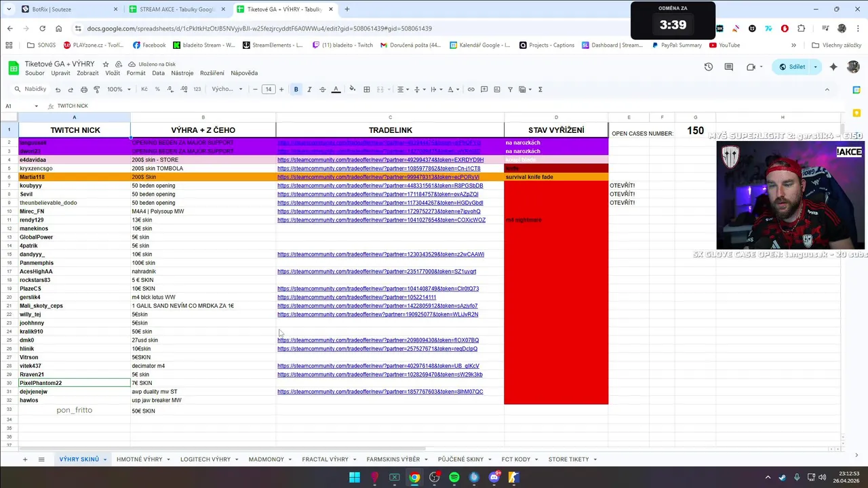Open the YouTube bookmark
The height and width of the screenshot is (488, 868).
click(724, 45)
